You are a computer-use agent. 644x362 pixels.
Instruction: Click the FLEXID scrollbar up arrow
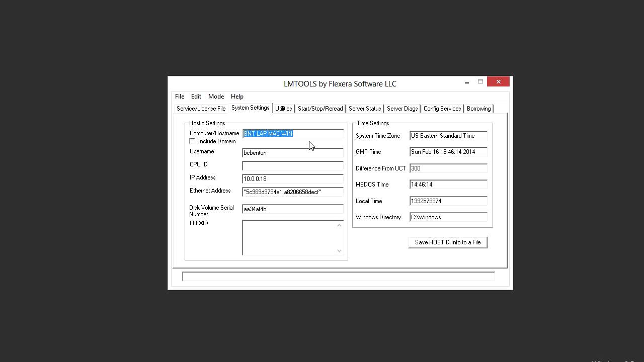pyautogui.click(x=339, y=225)
